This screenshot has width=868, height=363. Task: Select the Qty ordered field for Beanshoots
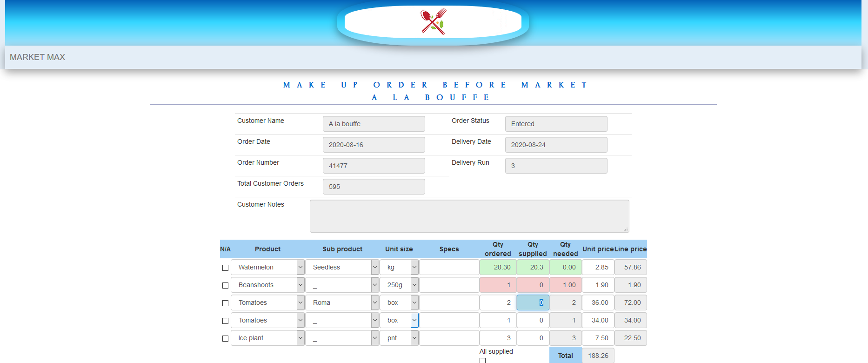click(498, 285)
